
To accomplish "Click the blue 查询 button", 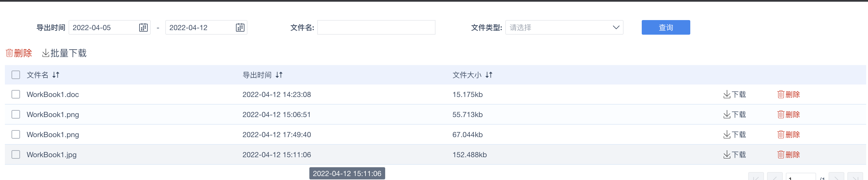I will coord(665,27).
